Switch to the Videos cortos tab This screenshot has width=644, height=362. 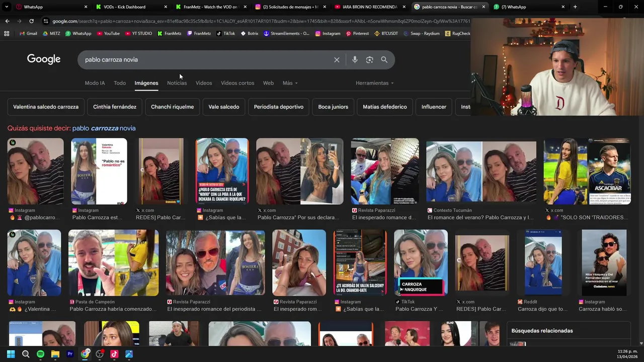click(x=237, y=83)
